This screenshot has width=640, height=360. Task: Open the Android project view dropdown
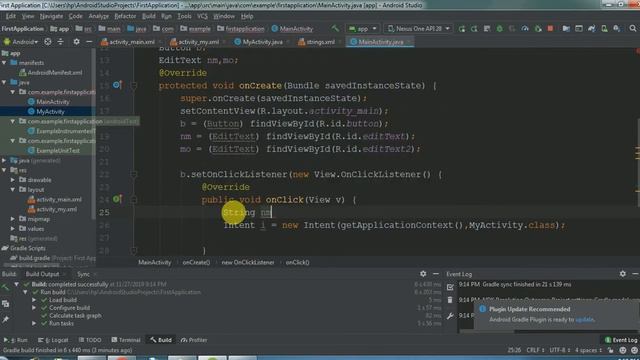pyautogui.click(x=21, y=42)
